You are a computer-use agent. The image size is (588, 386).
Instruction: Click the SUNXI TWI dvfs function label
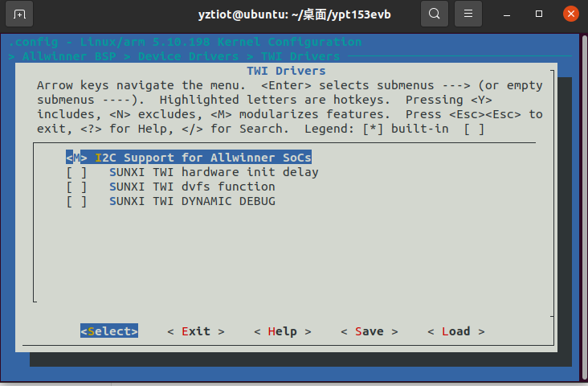pos(192,187)
